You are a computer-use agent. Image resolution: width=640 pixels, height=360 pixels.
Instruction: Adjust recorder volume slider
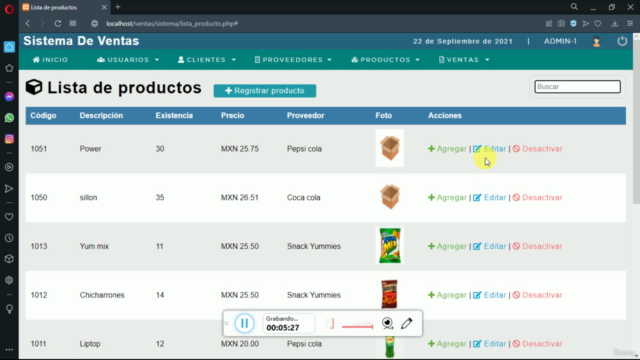click(x=358, y=326)
